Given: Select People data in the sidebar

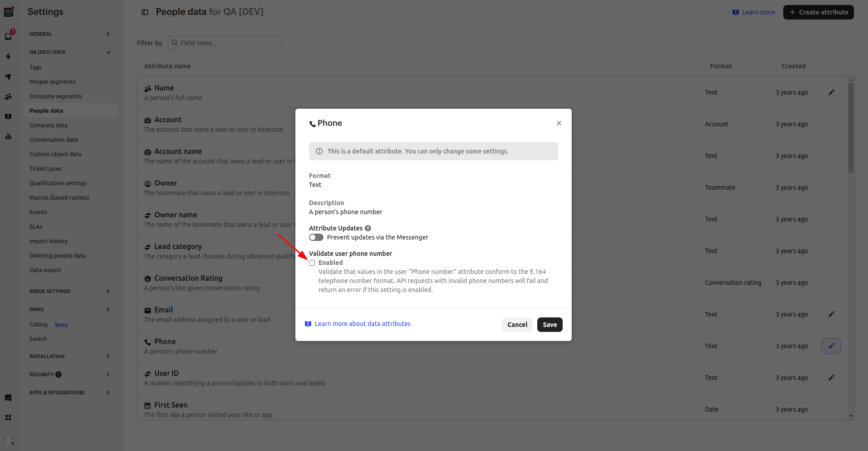Looking at the screenshot, I should click(70, 110).
